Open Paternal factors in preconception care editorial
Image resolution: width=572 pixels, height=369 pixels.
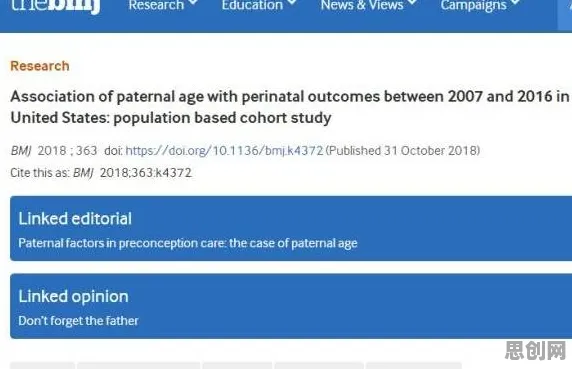coord(188,243)
